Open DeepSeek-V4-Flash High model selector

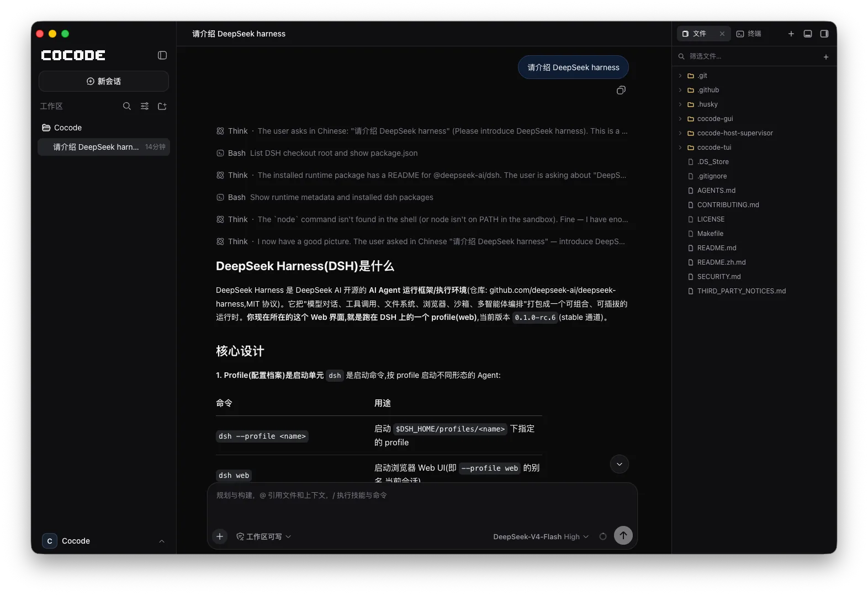click(541, 536)
